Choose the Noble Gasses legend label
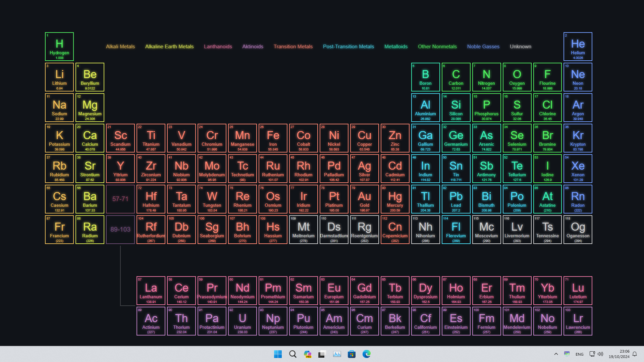The image size is (644, 362). (483, 47)
